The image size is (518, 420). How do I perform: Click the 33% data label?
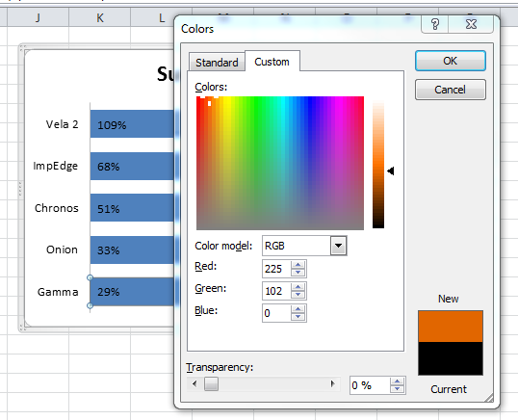tap(109, 250)
